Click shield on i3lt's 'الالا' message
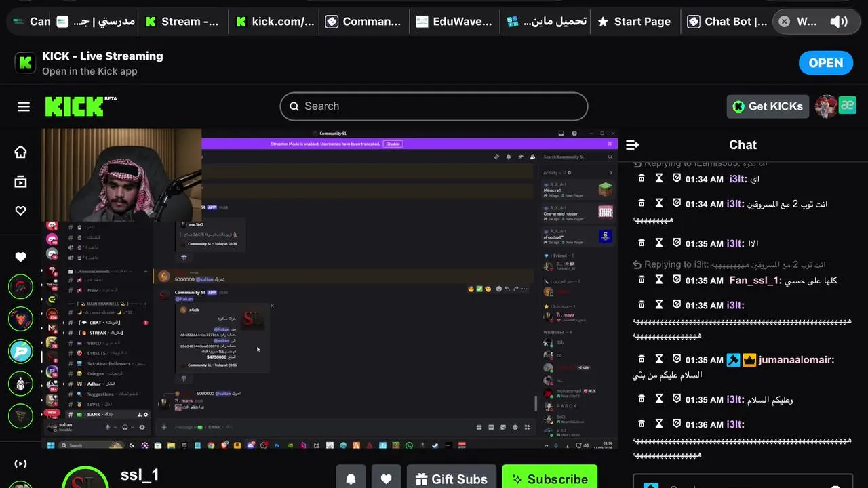868x488 pixels. tap(677, 243)
